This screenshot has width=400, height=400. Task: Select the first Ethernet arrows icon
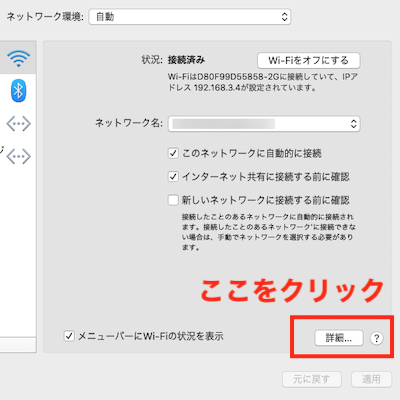coord(19,124)
